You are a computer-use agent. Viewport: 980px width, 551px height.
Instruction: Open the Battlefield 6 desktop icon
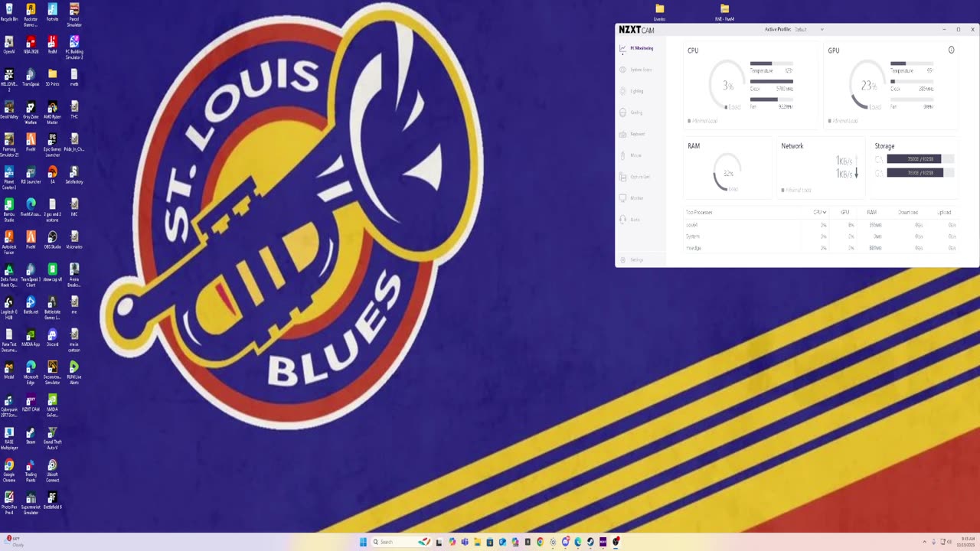[x=52, y=499]
